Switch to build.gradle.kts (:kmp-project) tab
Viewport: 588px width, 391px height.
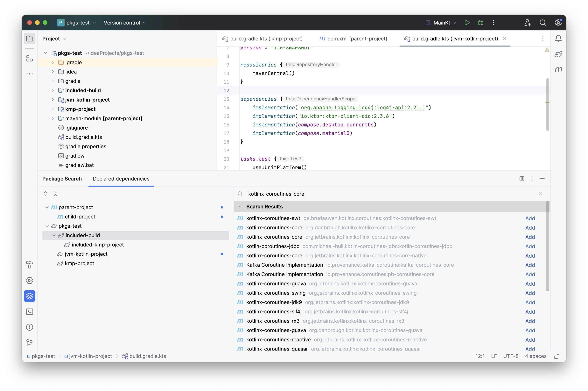(262, 39)
